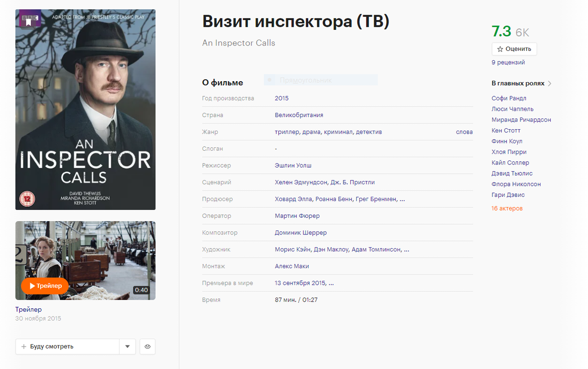Play the trailer with the orange button
Image resolution: width=588 pixels, height=369 pixels.
coord(45,286)
